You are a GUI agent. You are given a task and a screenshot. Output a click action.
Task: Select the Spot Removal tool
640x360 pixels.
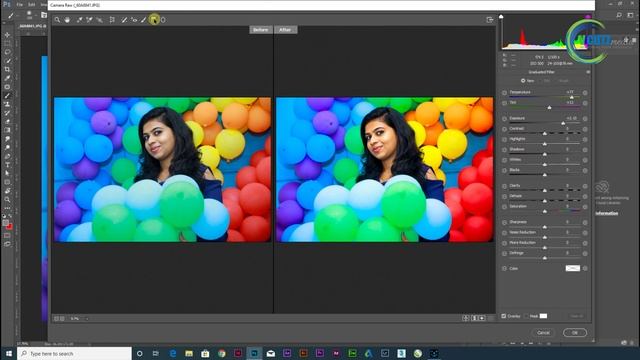click(x=124, y=20)
